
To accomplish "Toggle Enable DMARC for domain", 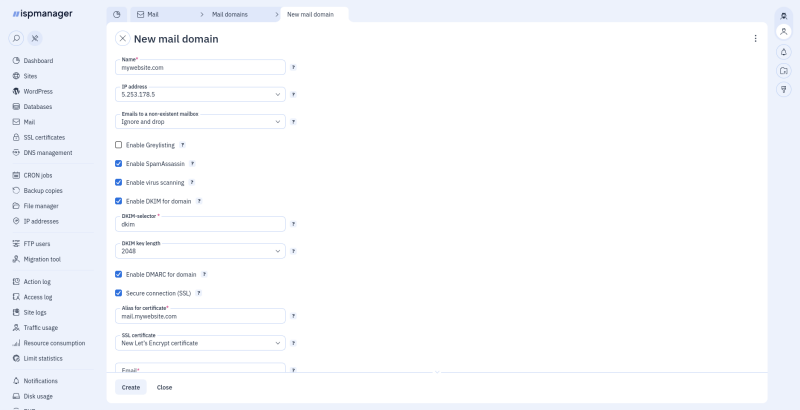I will coord(118,274).
